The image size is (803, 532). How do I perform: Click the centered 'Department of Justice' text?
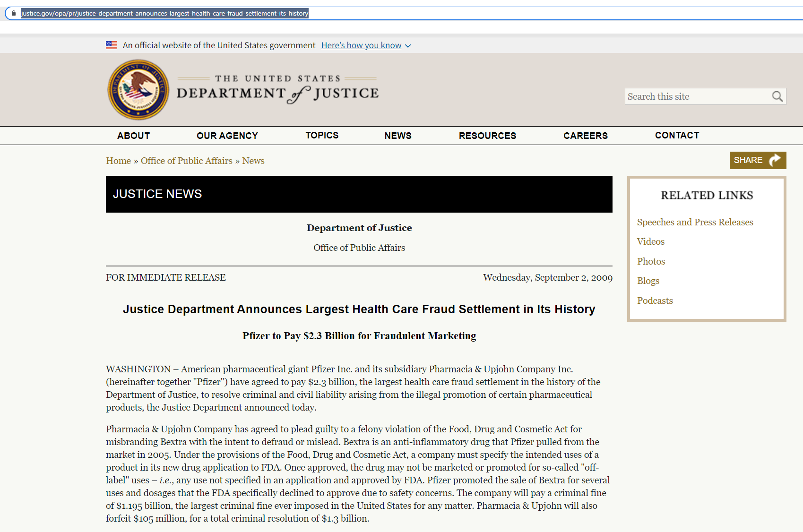[x=359, y=228]
